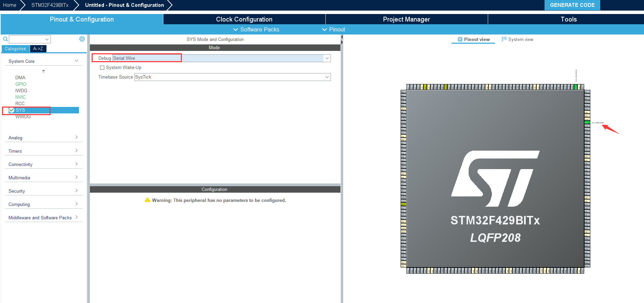The image size is (644, 303).
Task: Click the ST logo on the chip
Action: point(495,179)
